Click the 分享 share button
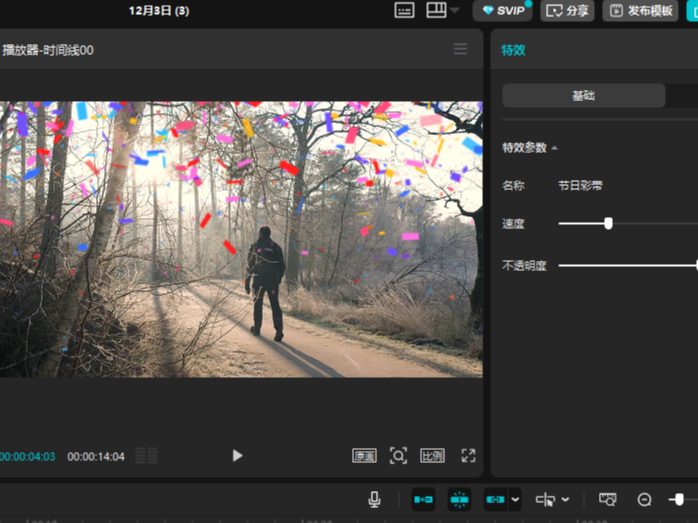The image size is (698, 523). 567,10
